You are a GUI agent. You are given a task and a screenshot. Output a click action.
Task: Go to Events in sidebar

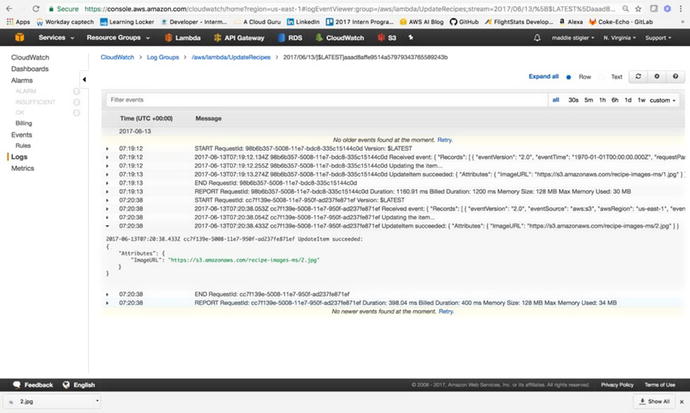[22, 135]
